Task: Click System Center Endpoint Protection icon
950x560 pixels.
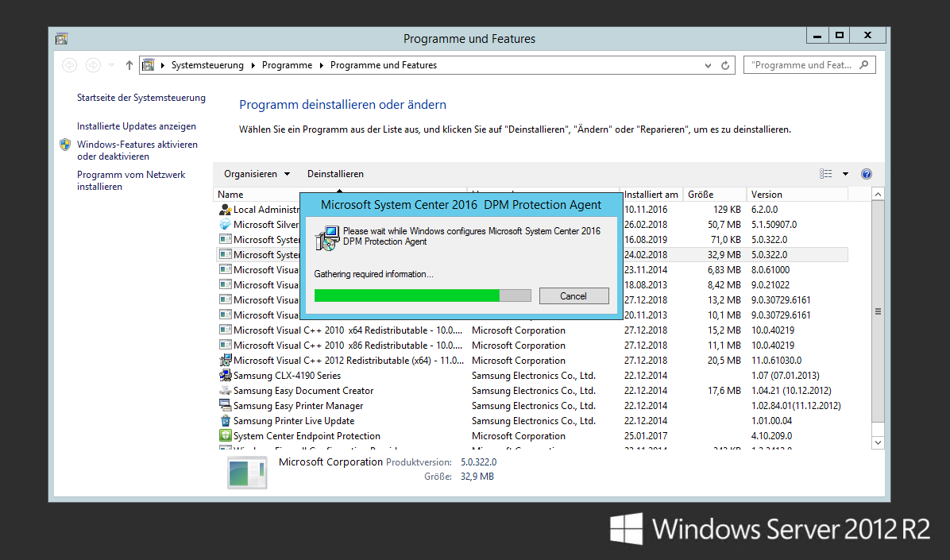Action: click(x=226, y=436)
